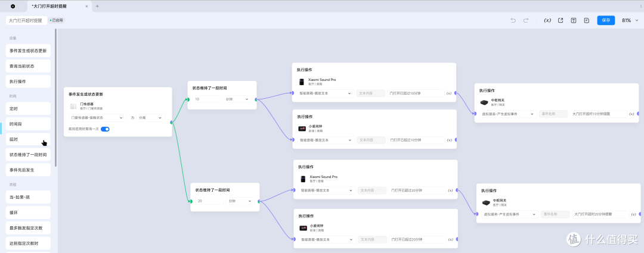Open the variables (x) toolbar icon
644x253 pixels.
(x=547, y=20)
